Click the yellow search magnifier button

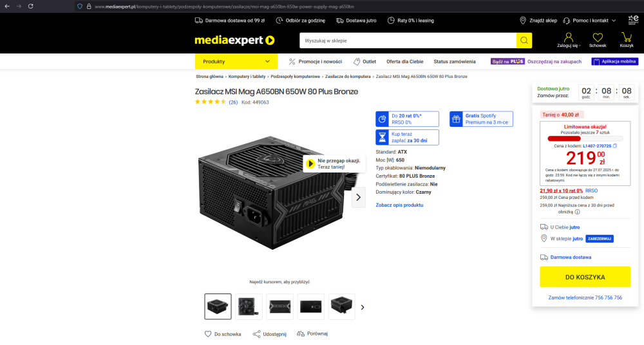tap(524, 41)
